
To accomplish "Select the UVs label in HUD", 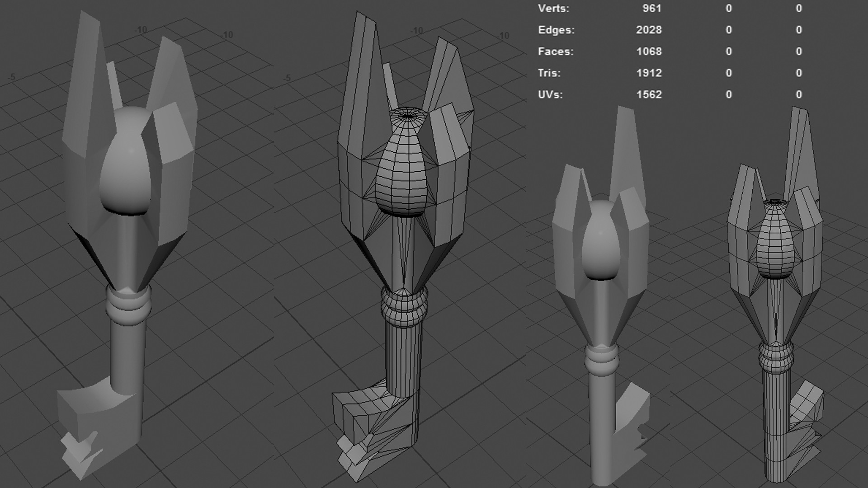I will click(x=550, y=94).
